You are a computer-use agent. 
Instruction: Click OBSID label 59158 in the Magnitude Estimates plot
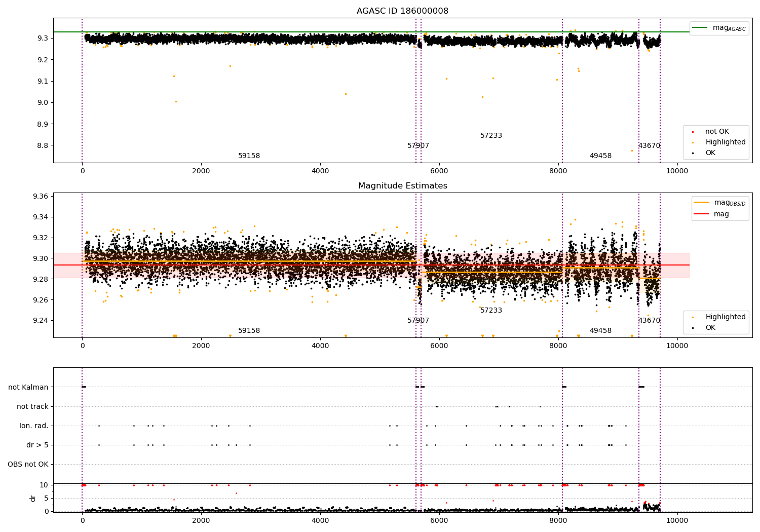(x=249, y=331)
